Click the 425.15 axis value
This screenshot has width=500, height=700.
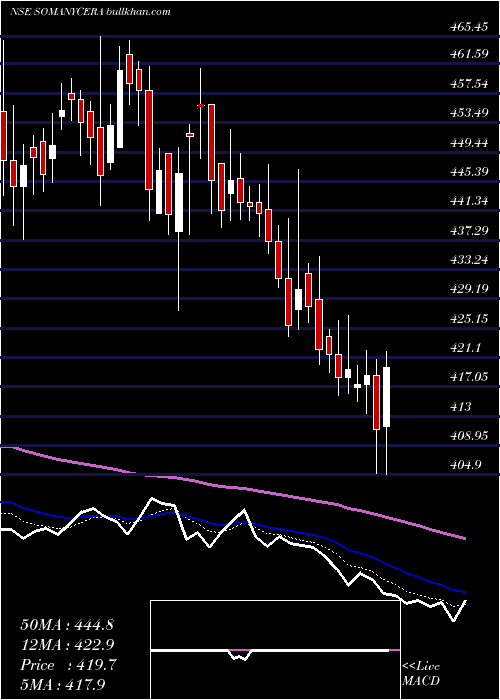point(469,319)
